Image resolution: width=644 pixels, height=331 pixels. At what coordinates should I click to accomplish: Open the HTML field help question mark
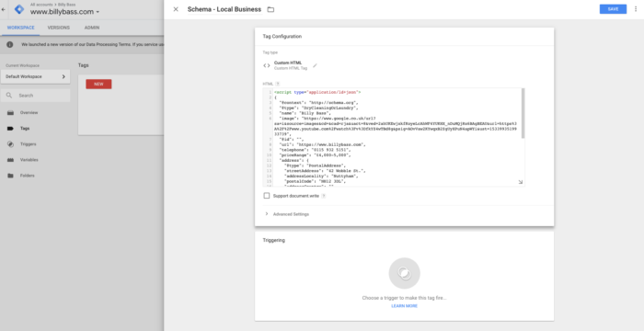coord(277,84)
